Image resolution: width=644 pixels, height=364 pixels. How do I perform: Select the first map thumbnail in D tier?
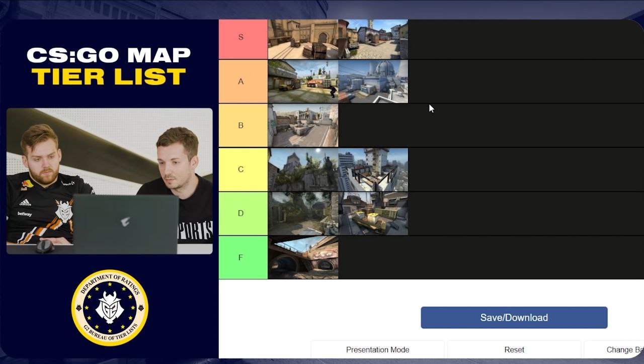(x=303, y=214)
